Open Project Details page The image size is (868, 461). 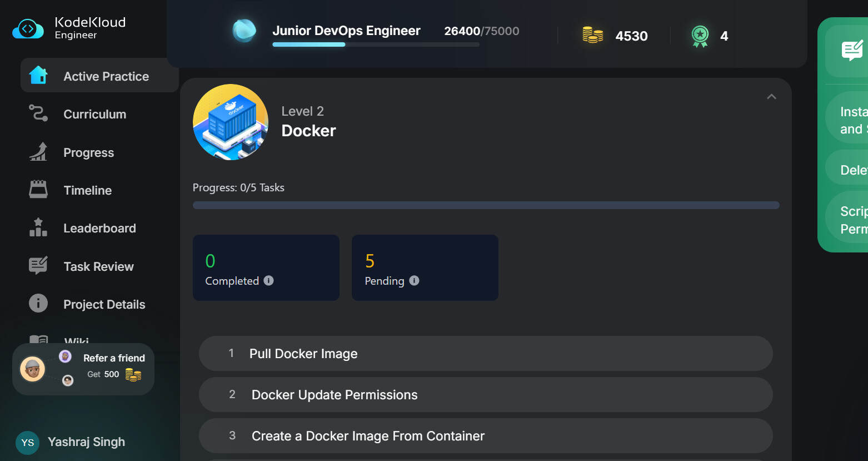point(104,304)
